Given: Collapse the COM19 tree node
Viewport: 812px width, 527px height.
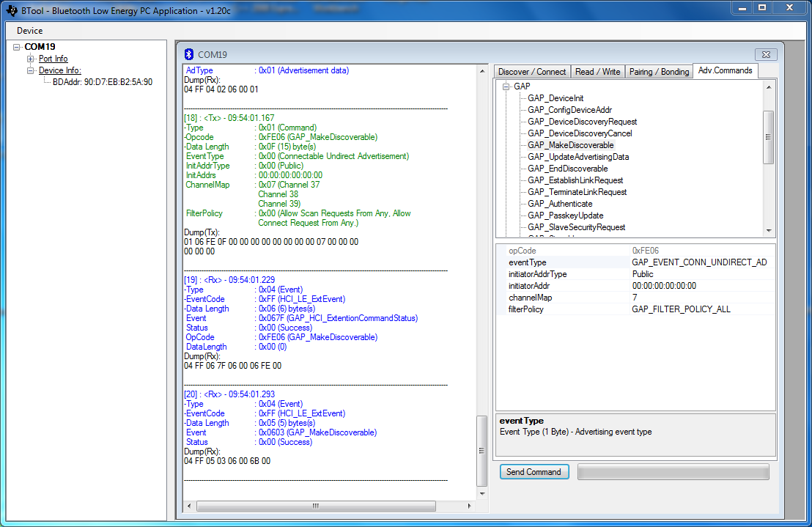Looking at the screenshot, I should pyautogui.click(x=17, y=47).
